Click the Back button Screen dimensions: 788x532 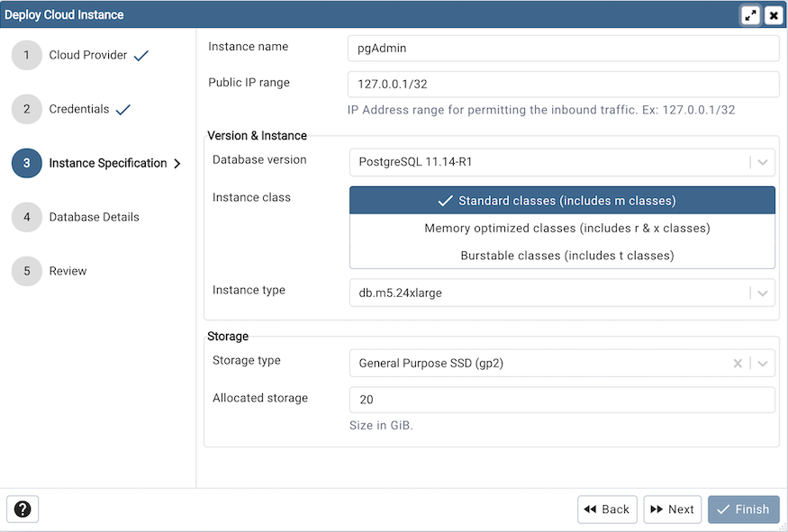click(x=607, y=509)
